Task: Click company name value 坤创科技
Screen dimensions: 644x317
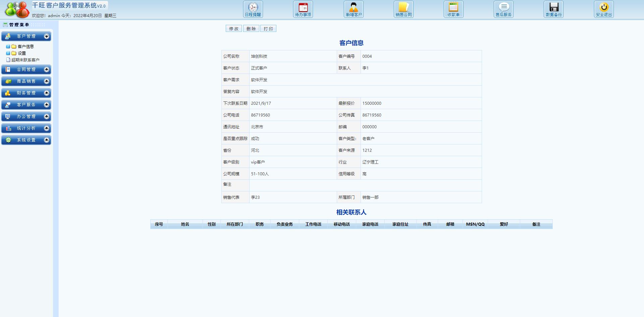Action: click(259, 56)
